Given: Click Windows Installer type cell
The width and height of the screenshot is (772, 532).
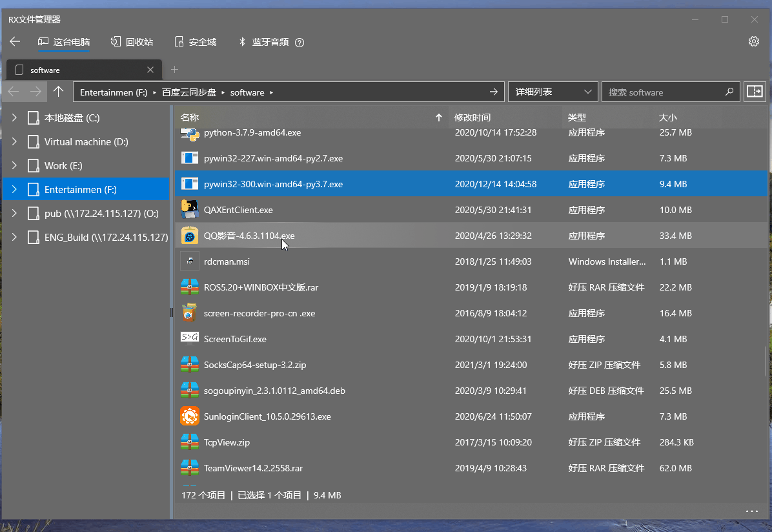Looking at the screenshot, I should coord(607,261).
